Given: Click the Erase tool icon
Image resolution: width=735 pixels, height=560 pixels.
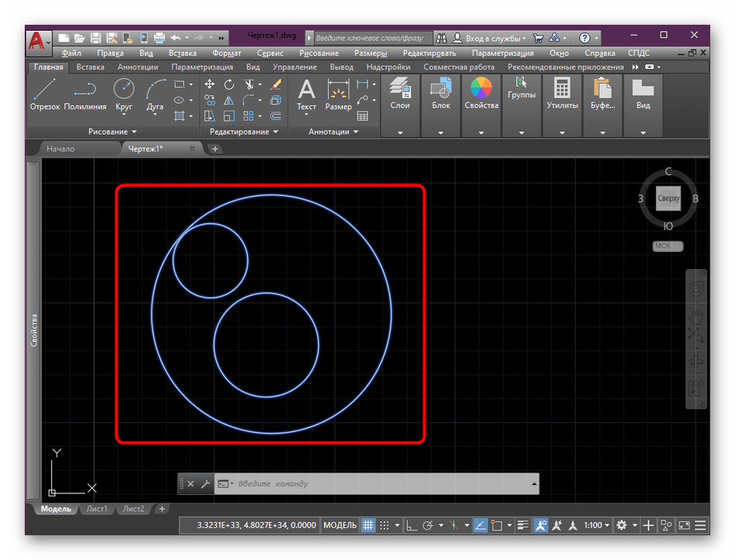Looking at the screenshot, I should 276,84.
